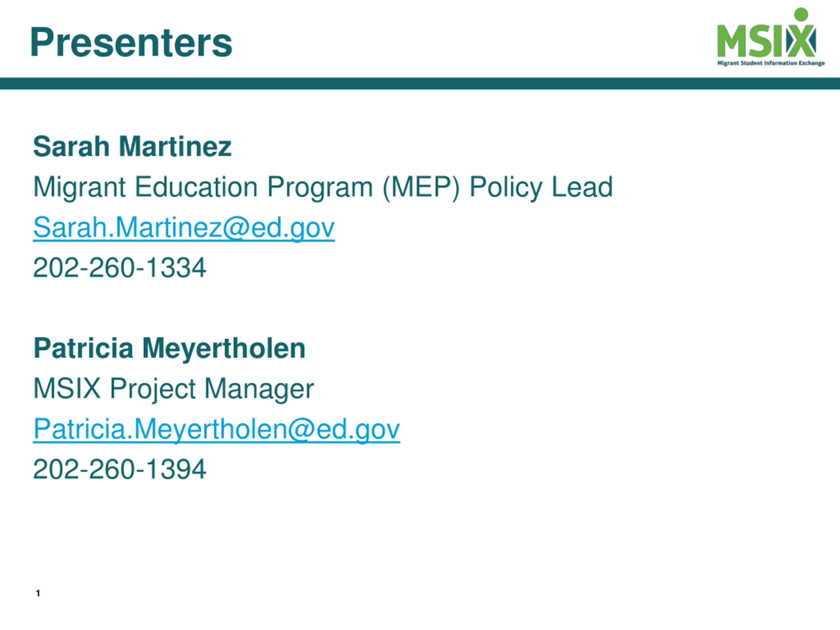
Task: Click the Sarah Martinez name heading
Action: (132, 146)
